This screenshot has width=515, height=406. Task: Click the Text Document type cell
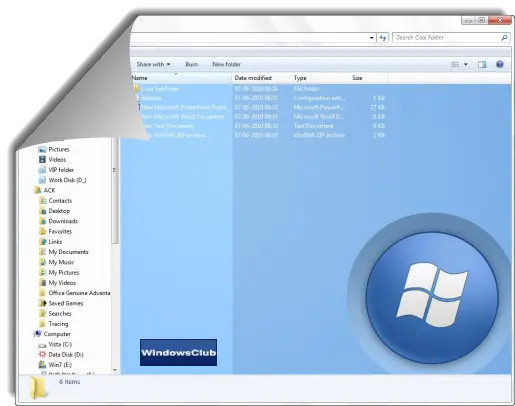pos(313,126)
